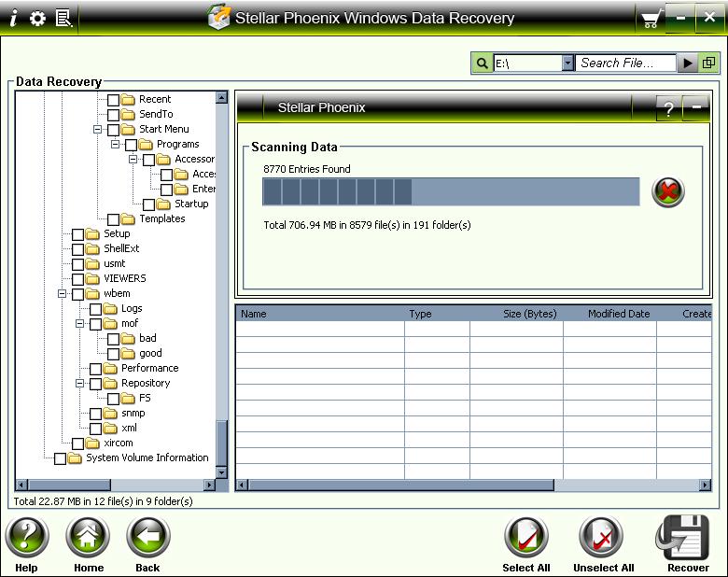Click the shopping cart buy icon
Viewport: 728px width, 577px height.
651,19
